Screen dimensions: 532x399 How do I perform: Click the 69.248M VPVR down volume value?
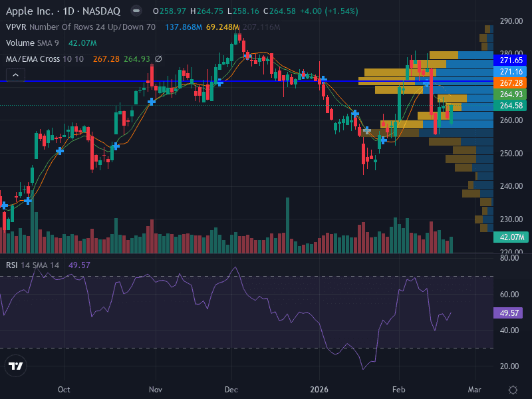click(223, 27)
